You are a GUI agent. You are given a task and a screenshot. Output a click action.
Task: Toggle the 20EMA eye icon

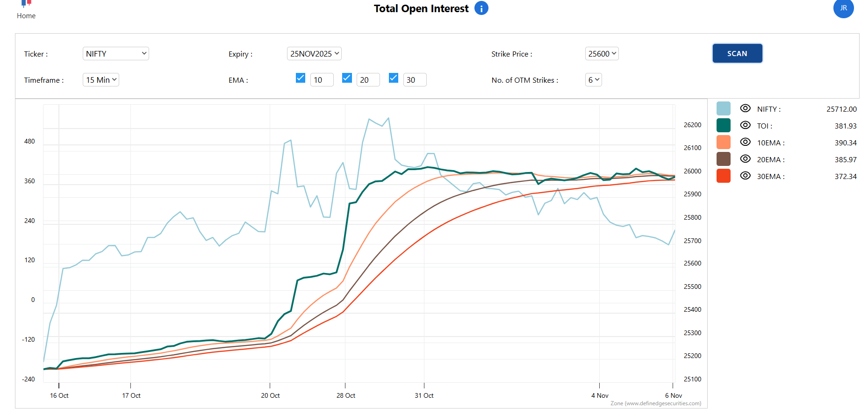coord(745,159)
